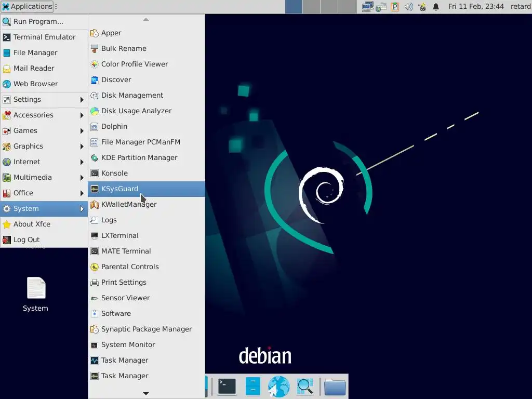Click the System Monitor icon
The width and height of the screenshot is (532, 399).
coord(95,345)
